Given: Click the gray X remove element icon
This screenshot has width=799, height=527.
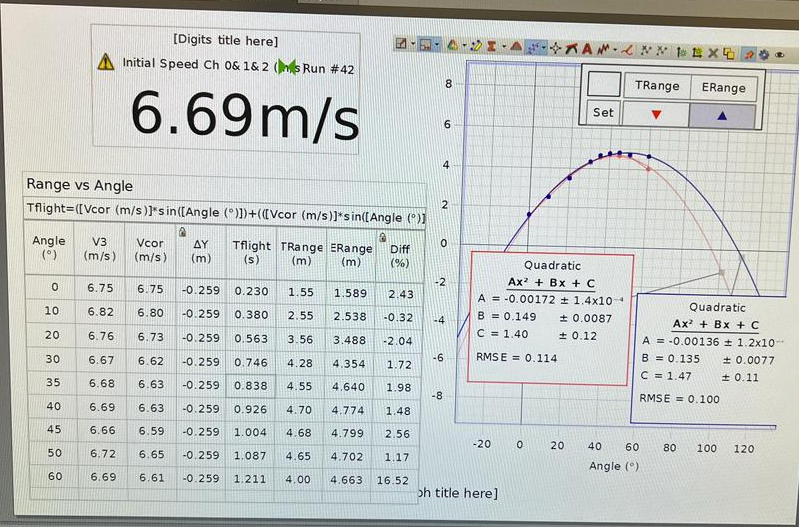Looking at the screenshot, I should [x=713, y=53].
